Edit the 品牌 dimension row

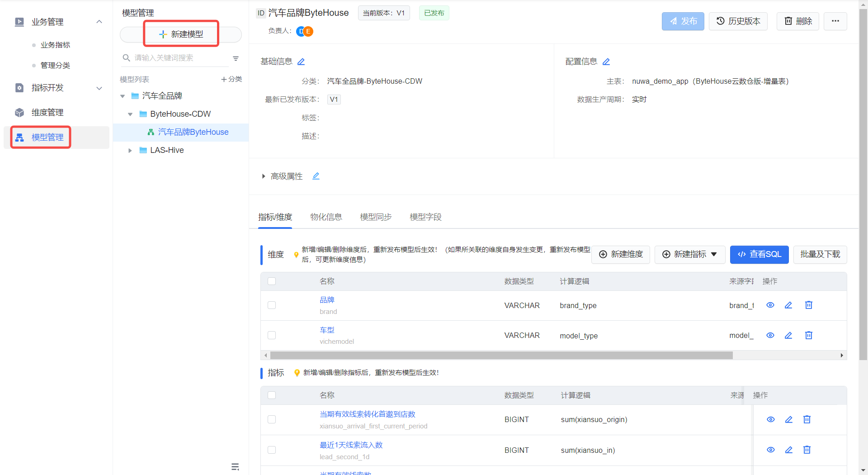coord(788,305)
